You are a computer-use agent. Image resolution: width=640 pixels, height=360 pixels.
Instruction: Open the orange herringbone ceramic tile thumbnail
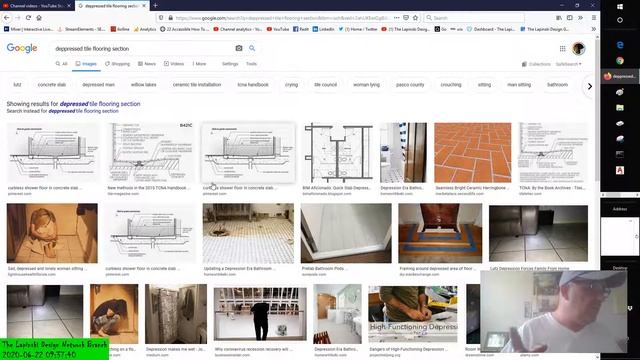[x=473, y=153]
